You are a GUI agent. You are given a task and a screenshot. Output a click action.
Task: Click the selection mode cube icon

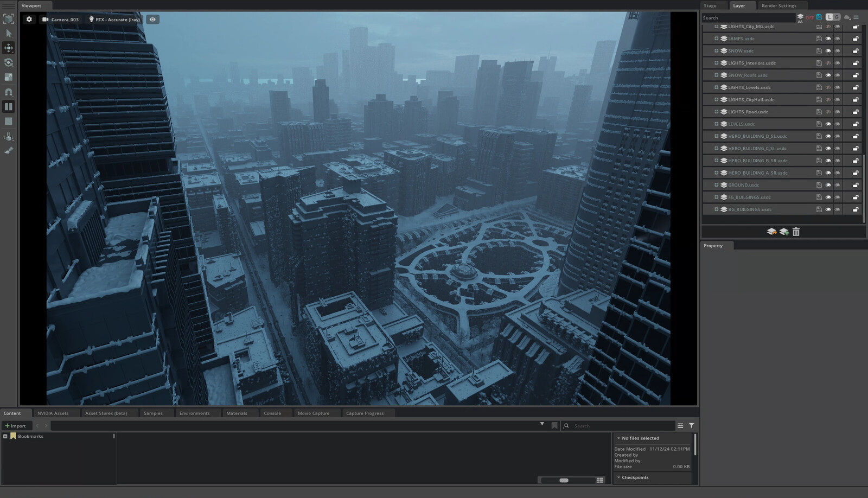[9, 19]
